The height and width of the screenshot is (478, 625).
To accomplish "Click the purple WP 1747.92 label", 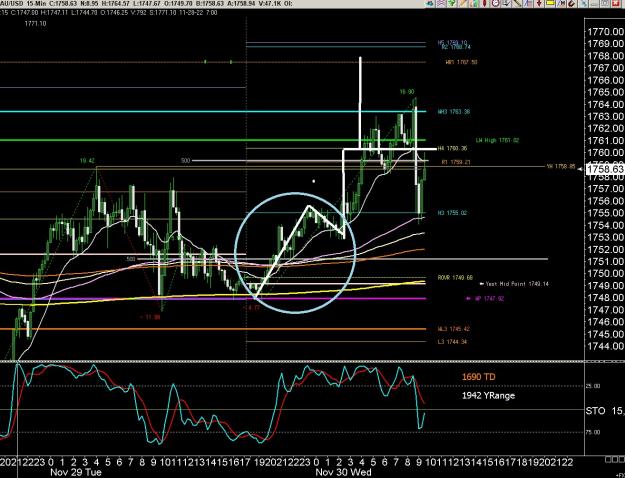I will 487,298.
